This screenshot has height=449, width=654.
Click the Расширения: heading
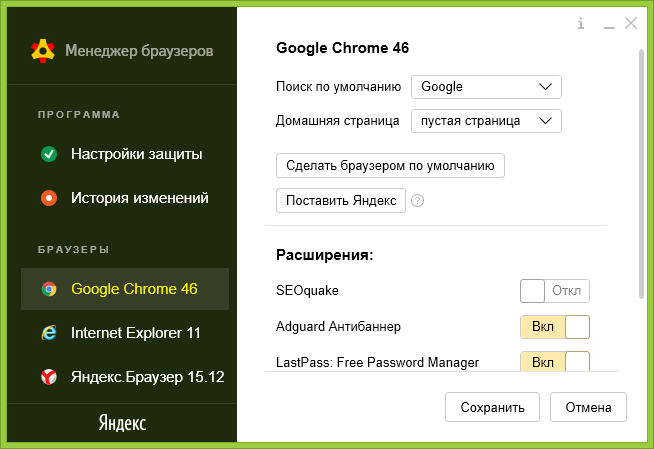coord(324,255)
